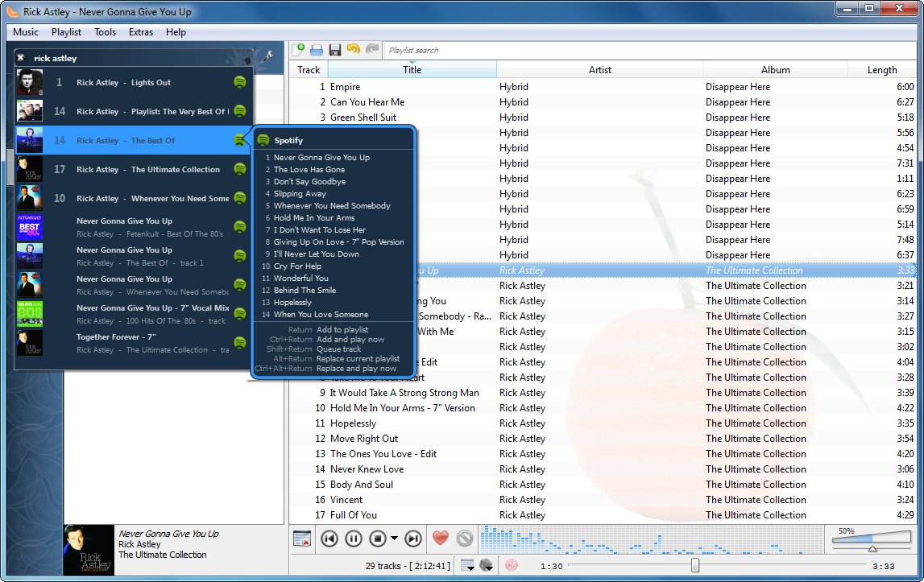Select Empire track row in playlist

pyautogui.click(x=603, y=87)
